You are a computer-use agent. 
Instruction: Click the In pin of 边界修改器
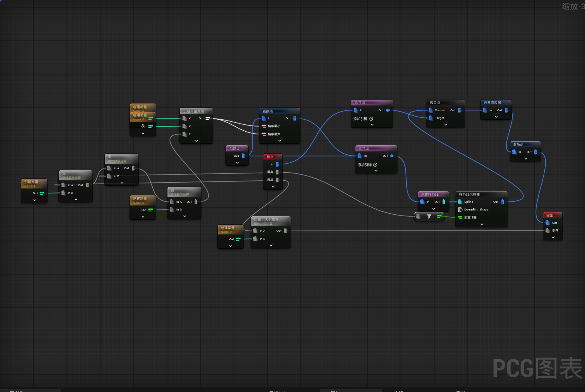pos(485,110)
